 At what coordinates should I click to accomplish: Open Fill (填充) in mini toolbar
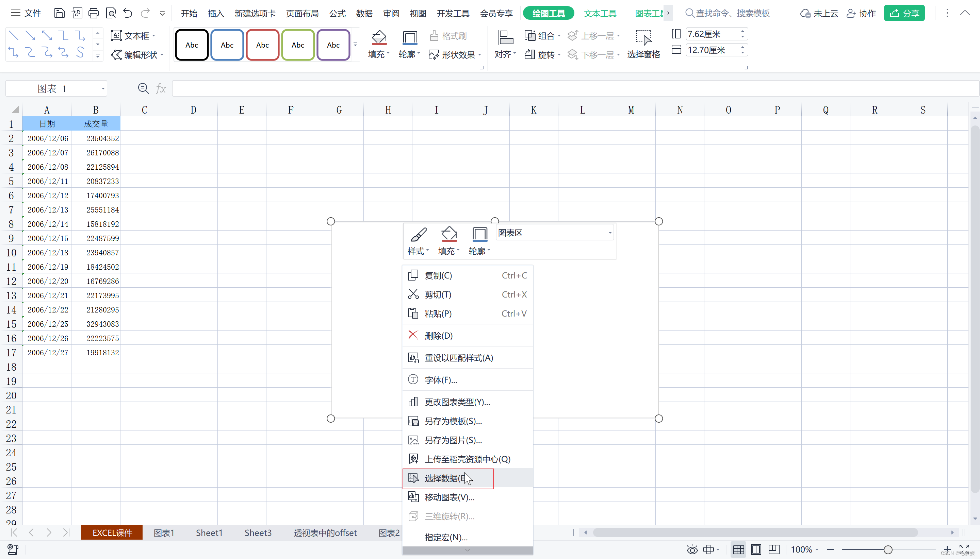click(x=449, y=241)
